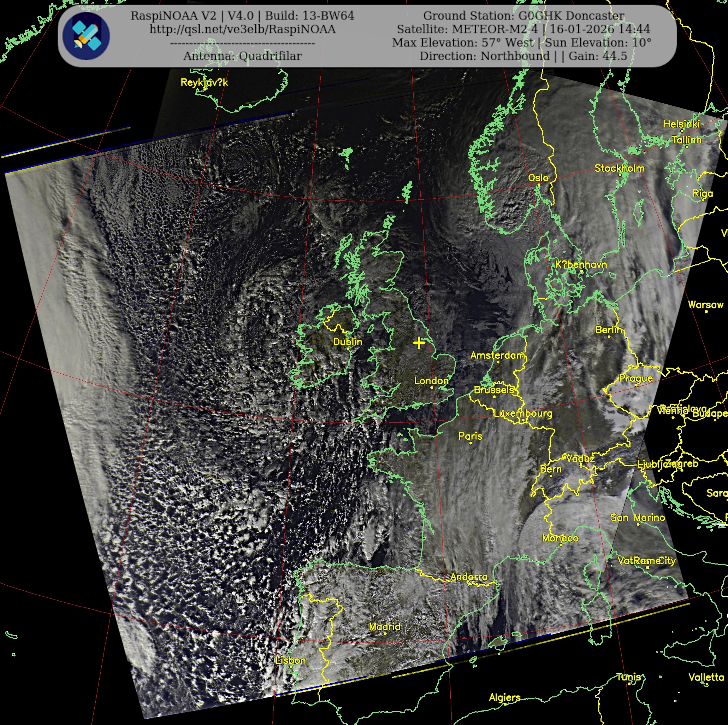Screen dimensions: 728x725
Task: Click the Algiers city label
Action: pyautogui.click(x=504, y=697)
